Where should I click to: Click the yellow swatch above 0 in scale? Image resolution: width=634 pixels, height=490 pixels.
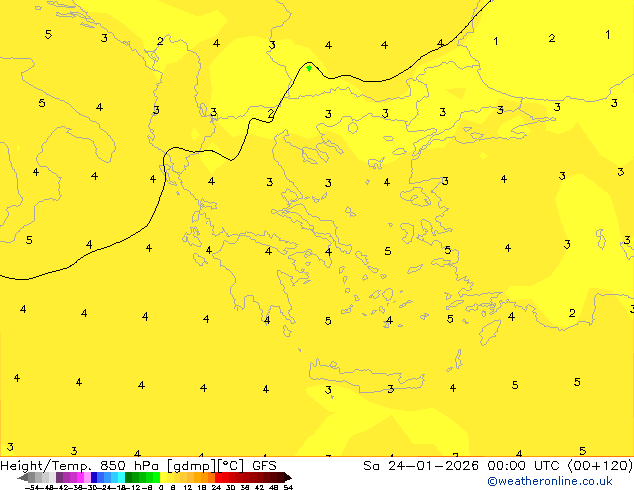coord(163,477)
